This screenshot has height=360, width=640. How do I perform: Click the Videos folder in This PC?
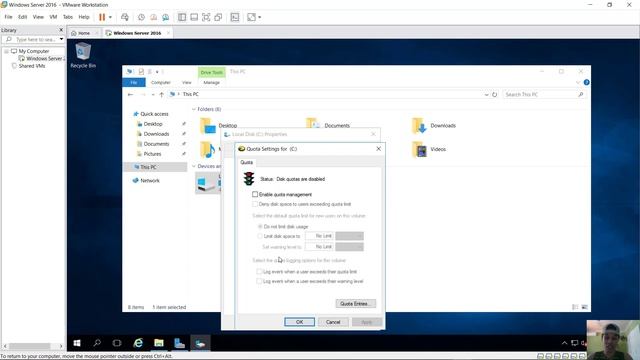429,149
